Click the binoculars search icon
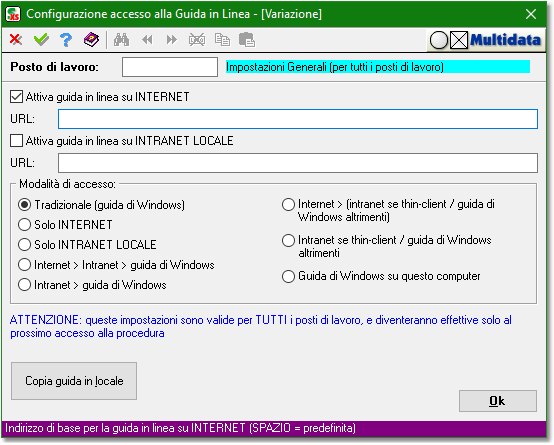The image size is (554, 445). click(x=121, y=40)
